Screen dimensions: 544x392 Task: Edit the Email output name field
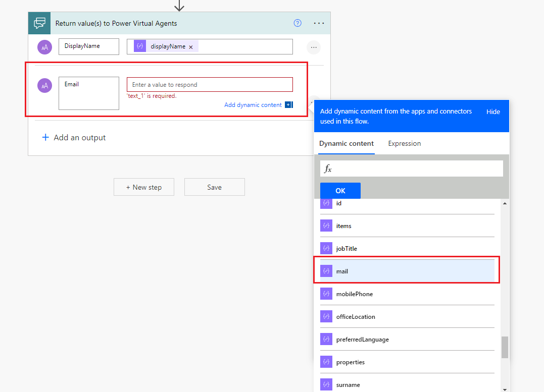click(x=89, y=93)
